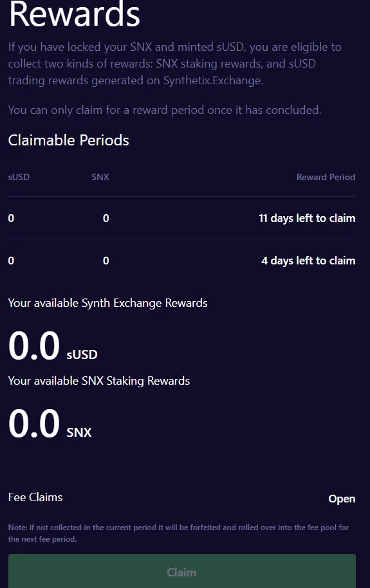Click the Your available Synth Exchange Rewards label
The image size is (370, 588).
[x=107, y=303]
